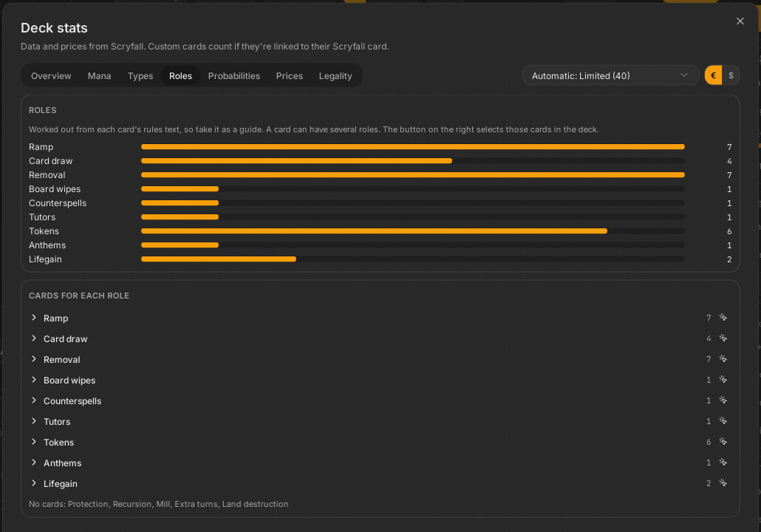
Task: Click the Lifegain progress bar
Action: (412, 259)
